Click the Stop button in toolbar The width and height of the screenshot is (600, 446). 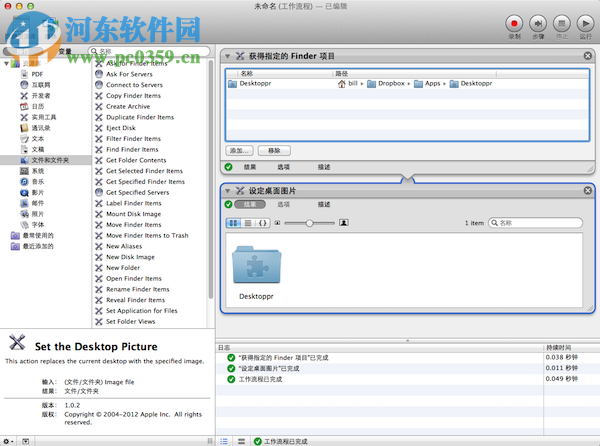point(561,24)
